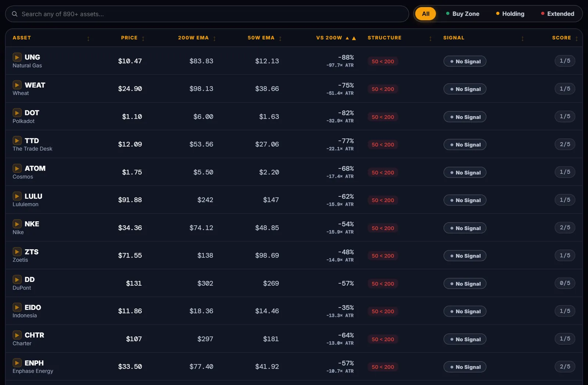This screenshot has width=588, height=385.
Task: Click the $91.88 LULU price
Action: [130, 200]
